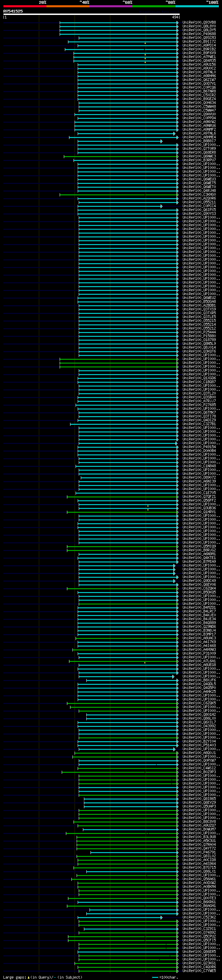
Task: Click the white query sequence bar
Action: pyautogui.click(x=91, y=14)
